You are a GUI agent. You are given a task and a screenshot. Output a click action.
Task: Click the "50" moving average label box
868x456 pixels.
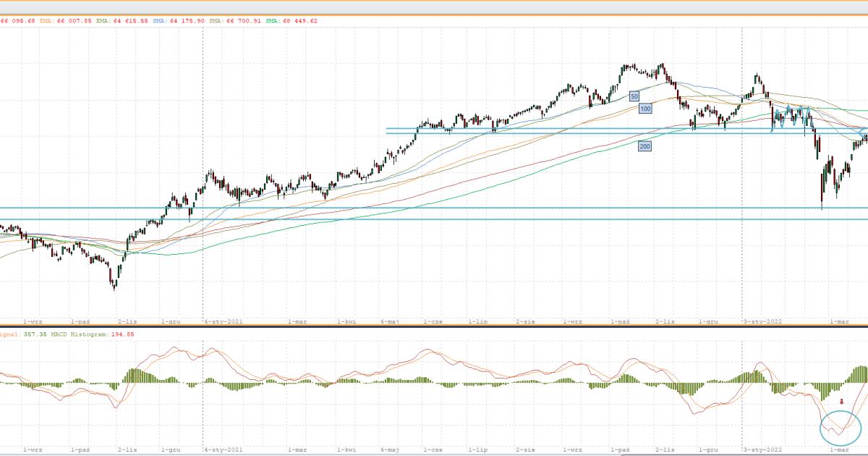pyautogui.click(x=634, y=96)
